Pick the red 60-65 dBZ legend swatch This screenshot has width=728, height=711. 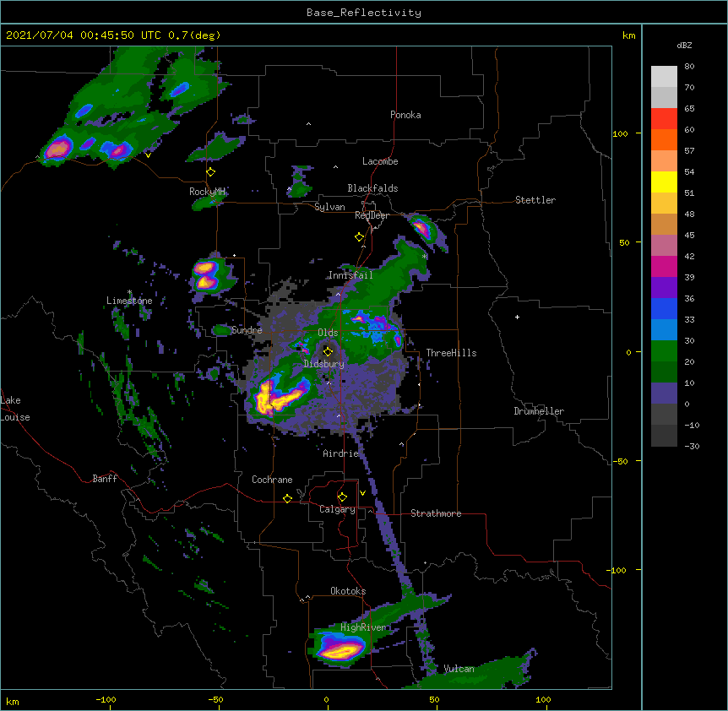[x=664, y=119]
